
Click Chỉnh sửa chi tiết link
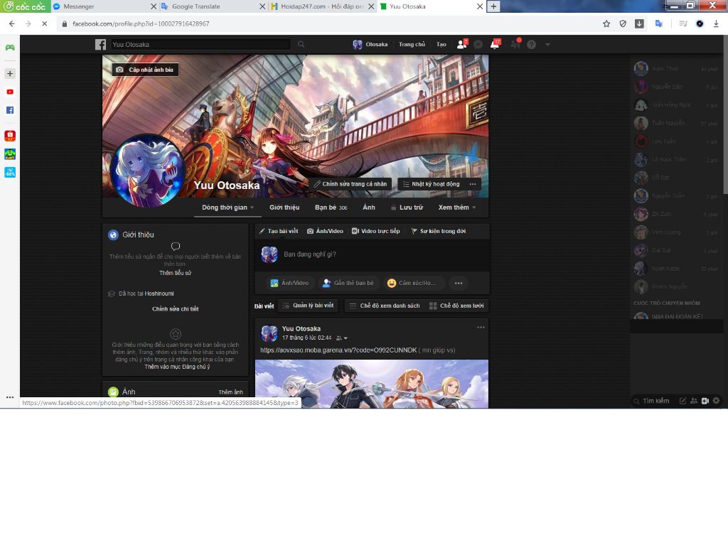point(175,309)
